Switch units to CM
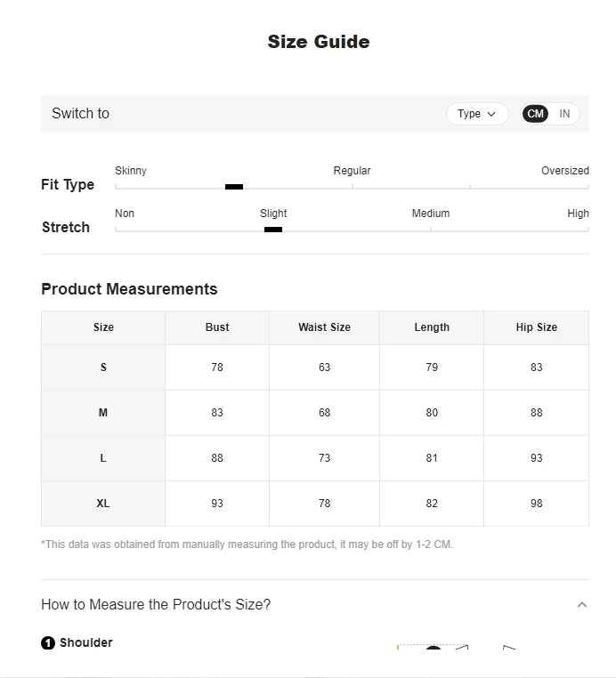Screen dimensions: 616x678 (535, 114)
